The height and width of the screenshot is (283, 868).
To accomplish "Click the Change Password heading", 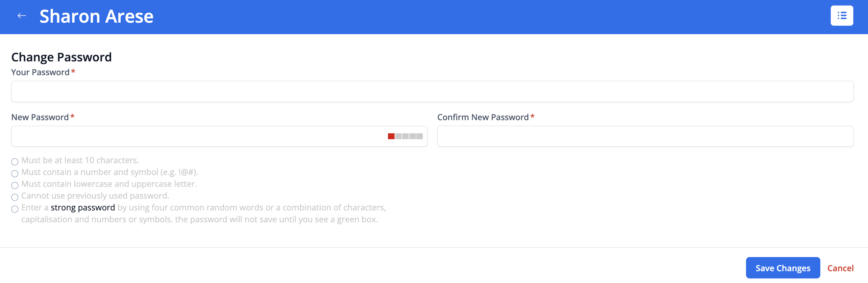I will 61,57.
